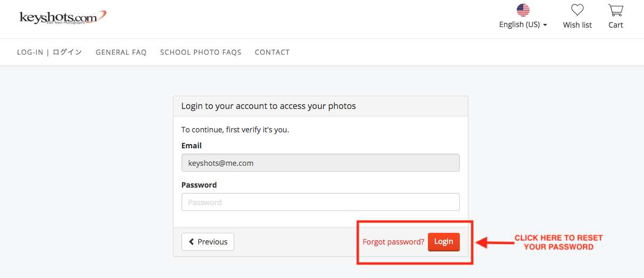
Task: Click the bold Password field label
Action: pos(199,185)
